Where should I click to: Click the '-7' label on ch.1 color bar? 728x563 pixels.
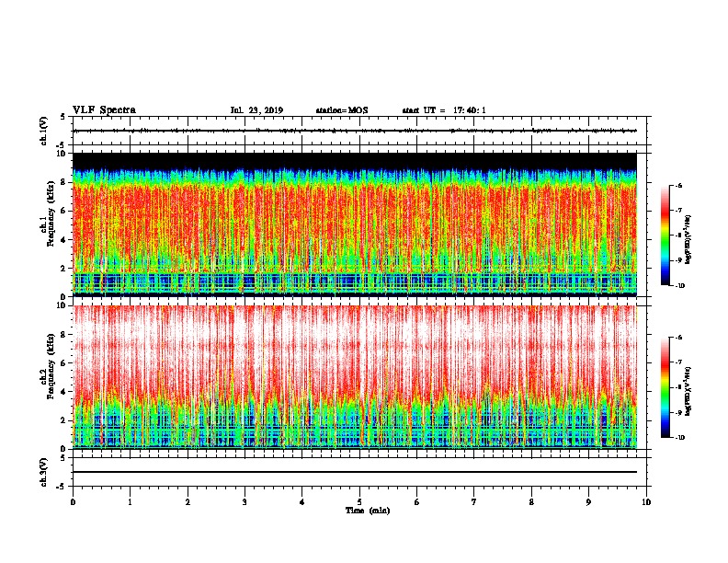pyautogui.click(x=678, y=211)
